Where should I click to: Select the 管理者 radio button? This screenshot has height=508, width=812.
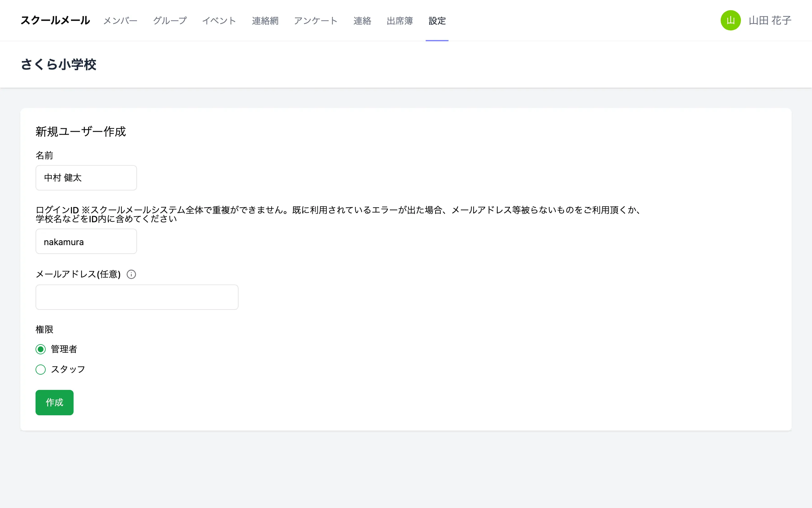pyautogui.click(x=41, y=350)
